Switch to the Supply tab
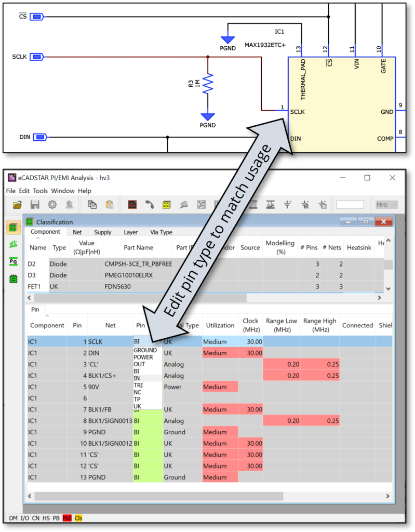Image resolution: width=415 pixels, height=532 pixels. click(x=102, y=232)
